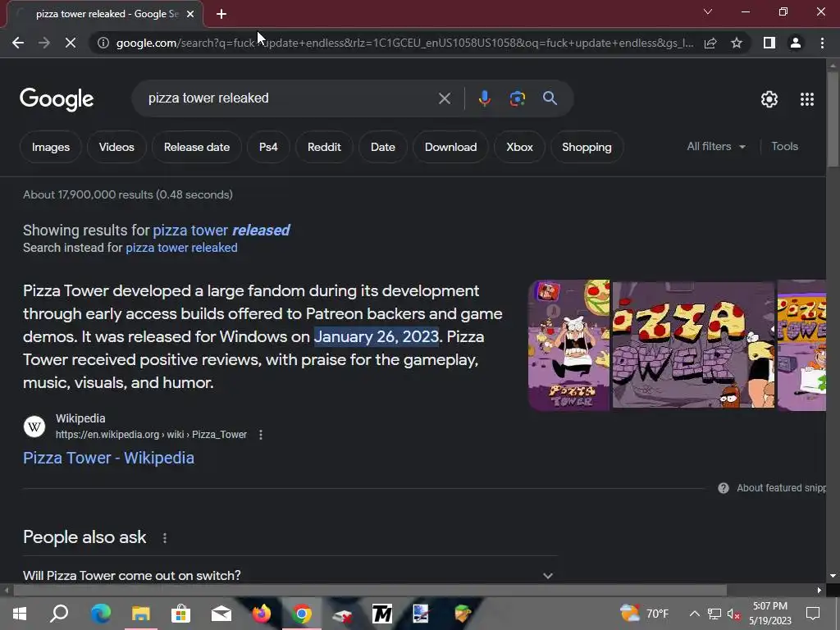Open People also ask options menu
This screenshot has height=630, width=840.
[x=164, y=538]
